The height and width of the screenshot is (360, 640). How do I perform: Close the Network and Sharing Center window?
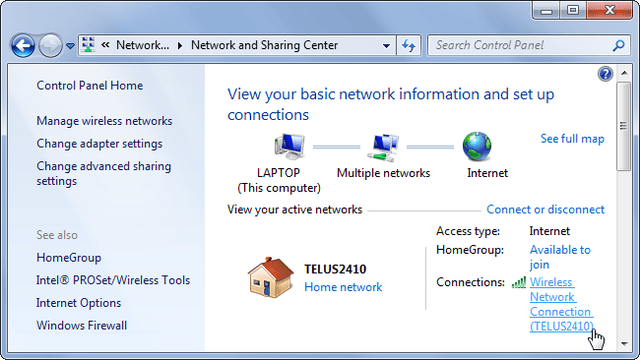click(610, 10)
